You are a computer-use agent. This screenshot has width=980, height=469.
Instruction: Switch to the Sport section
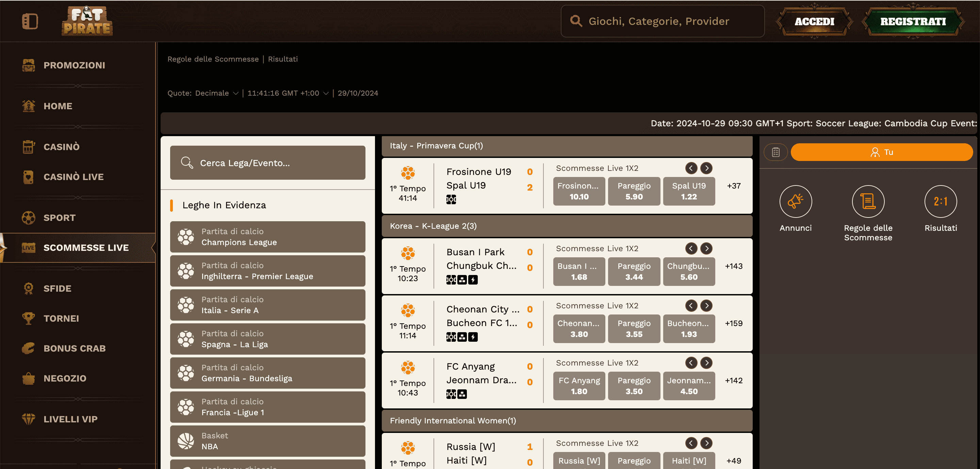(x=59, y=217)
